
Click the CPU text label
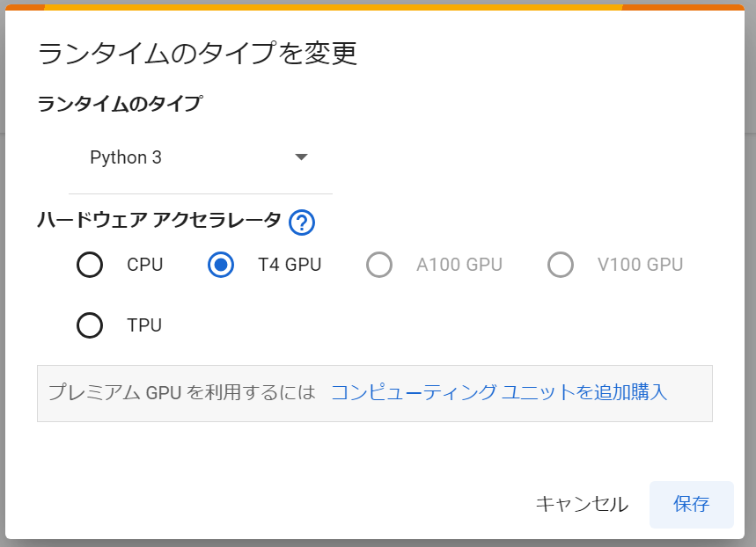click(144, 265)
